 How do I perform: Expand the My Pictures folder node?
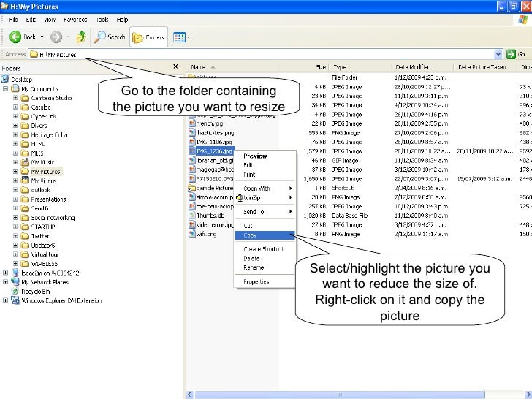[15, 171]
